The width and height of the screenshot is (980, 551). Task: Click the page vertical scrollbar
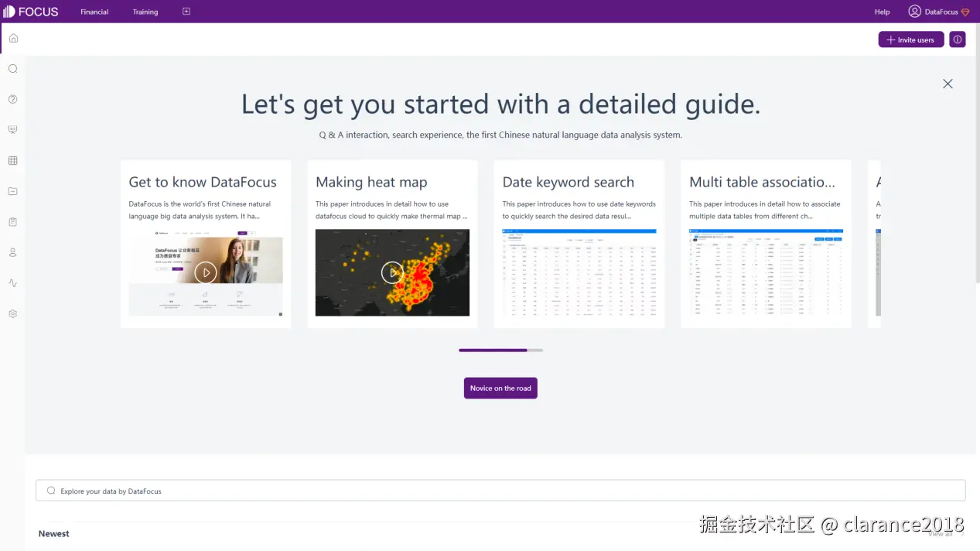tap(977, 155)
